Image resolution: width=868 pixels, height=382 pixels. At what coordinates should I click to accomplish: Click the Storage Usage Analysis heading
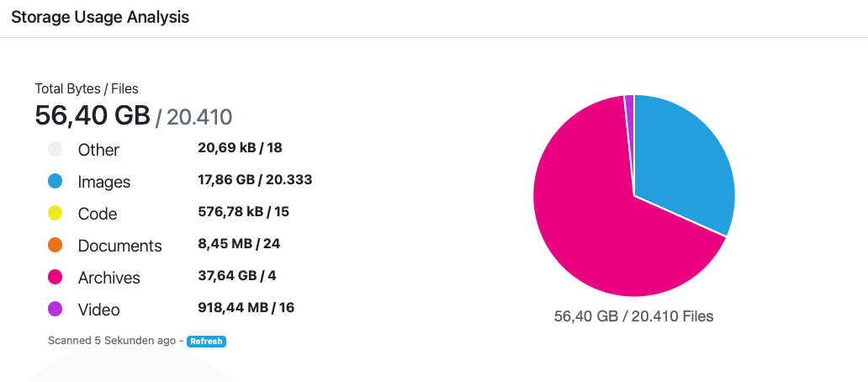(x=100, y=17)
